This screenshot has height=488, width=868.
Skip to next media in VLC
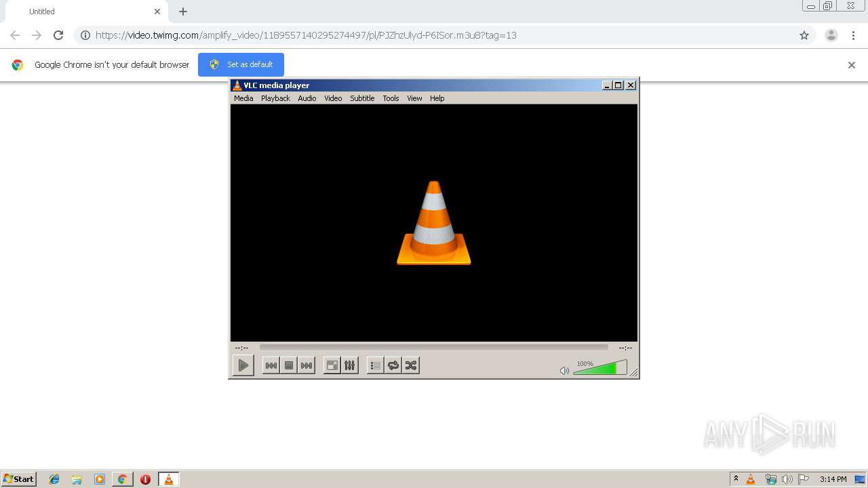pos(307,365)
